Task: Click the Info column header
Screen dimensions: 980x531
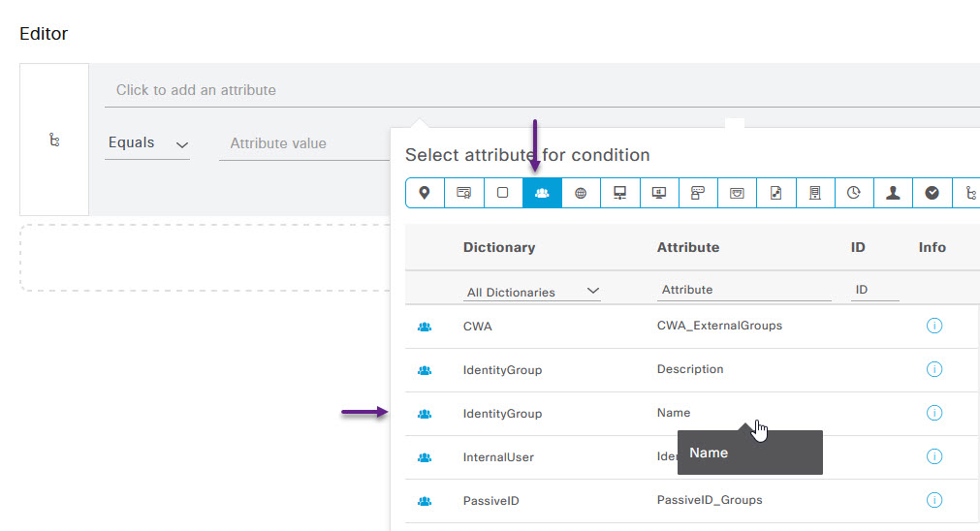Action: [932, 247]
